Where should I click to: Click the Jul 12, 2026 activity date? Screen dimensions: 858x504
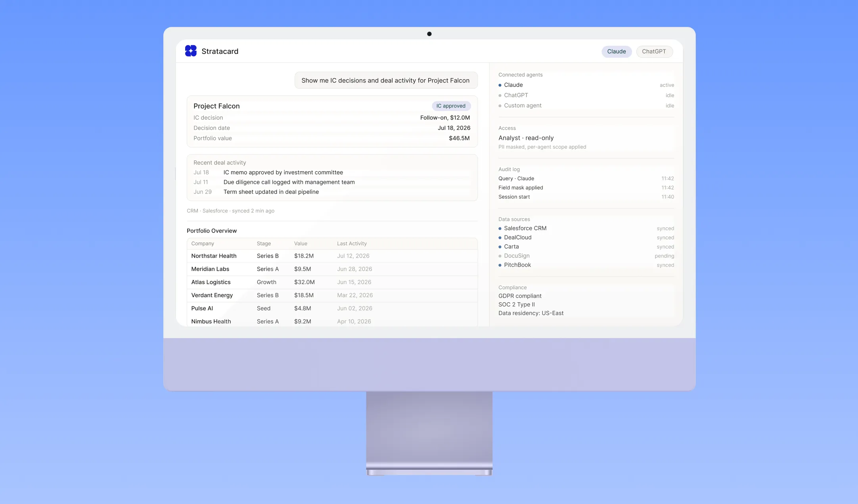coord(353,256)
